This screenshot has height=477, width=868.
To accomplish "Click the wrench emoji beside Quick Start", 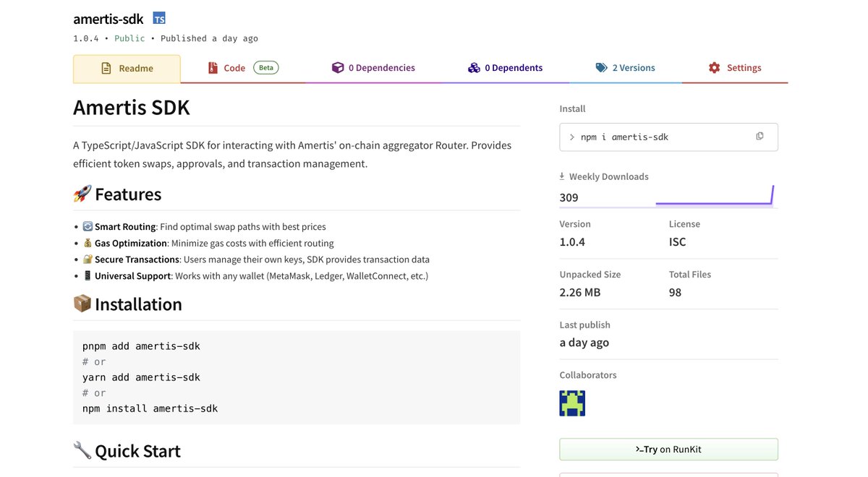I will click(x=82, y=450).
